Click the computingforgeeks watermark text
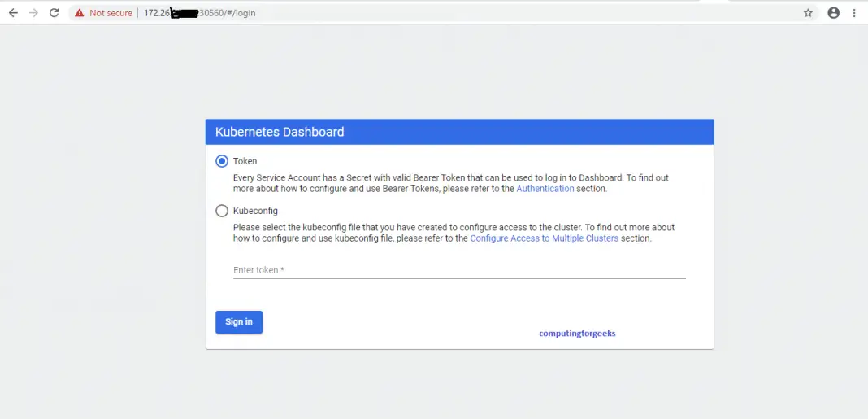 tap(577, 334)
